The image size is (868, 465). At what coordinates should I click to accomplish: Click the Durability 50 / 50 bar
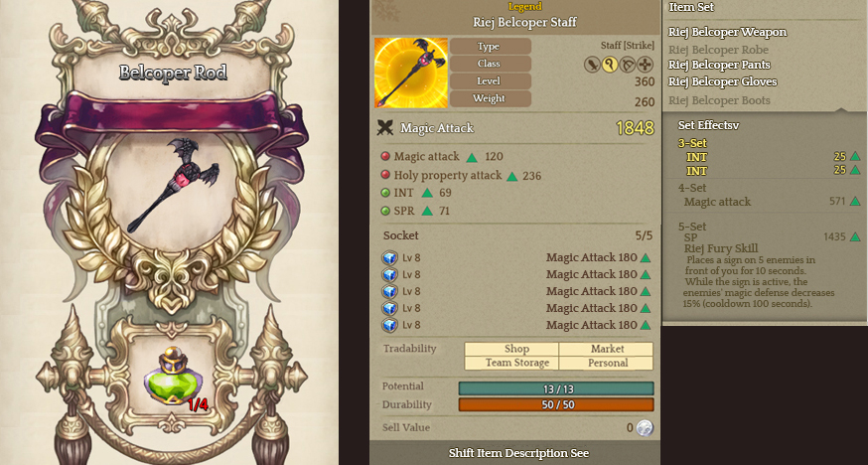556,404
